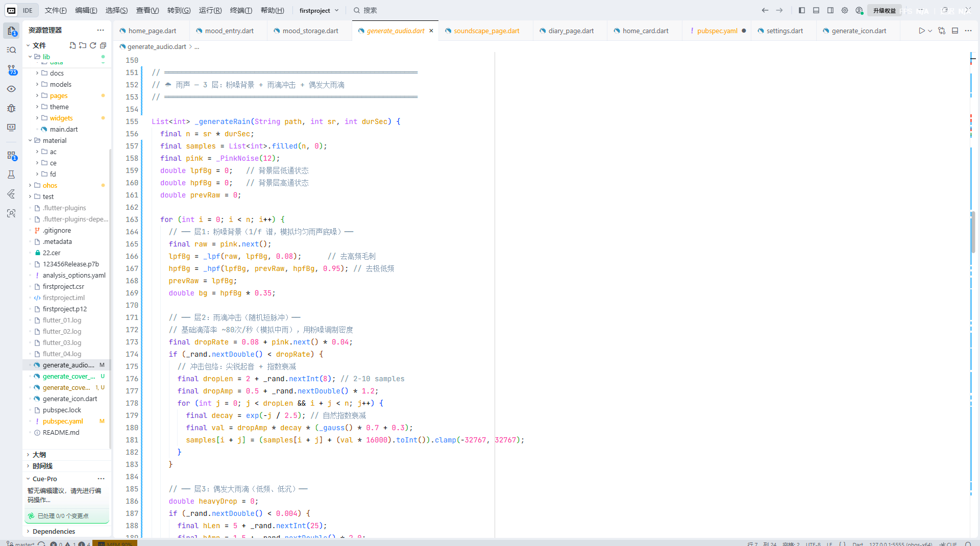Image resolution: width=980 pixels, height=546 pixels.
Task: Toggle the secondary sidebar visibility
Action: coord(830,10)
